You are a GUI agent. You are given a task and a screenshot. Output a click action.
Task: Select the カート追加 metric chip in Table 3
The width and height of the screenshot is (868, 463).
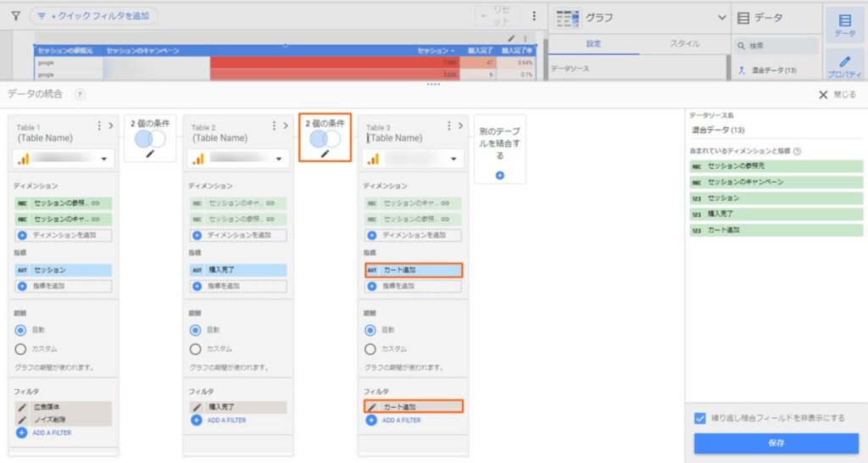414,270
